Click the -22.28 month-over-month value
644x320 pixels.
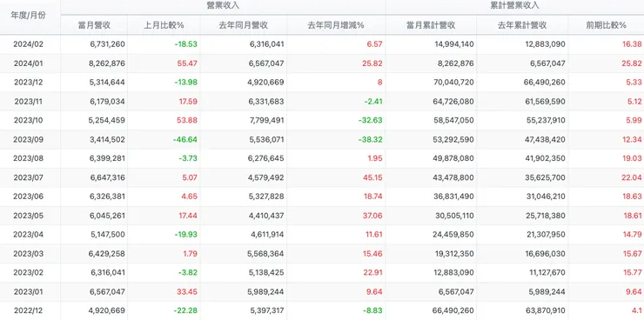(185, 310)
